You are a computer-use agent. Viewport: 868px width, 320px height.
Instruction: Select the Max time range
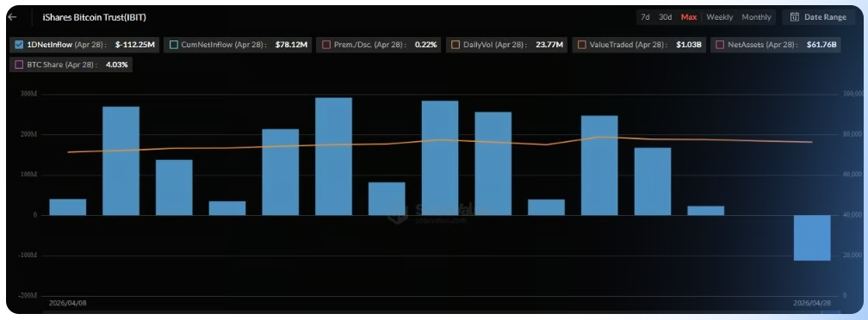tap(689, 17)
